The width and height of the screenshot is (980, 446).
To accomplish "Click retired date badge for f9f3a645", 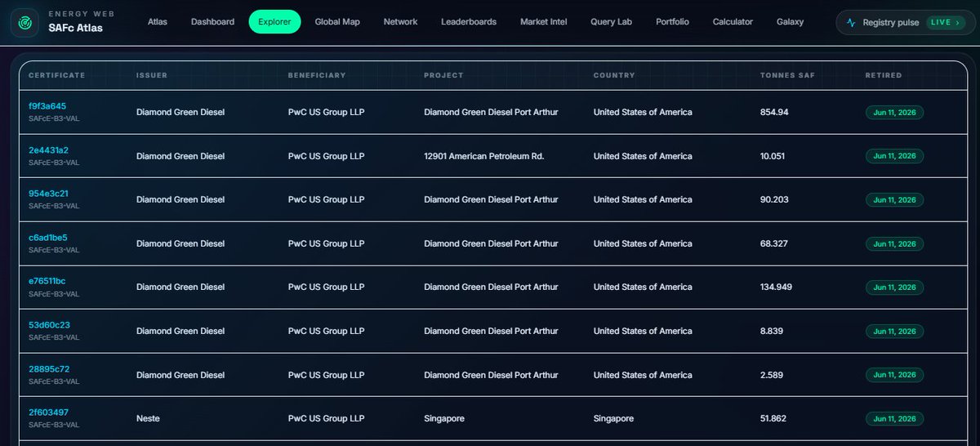I will click(x=894, y=112).
